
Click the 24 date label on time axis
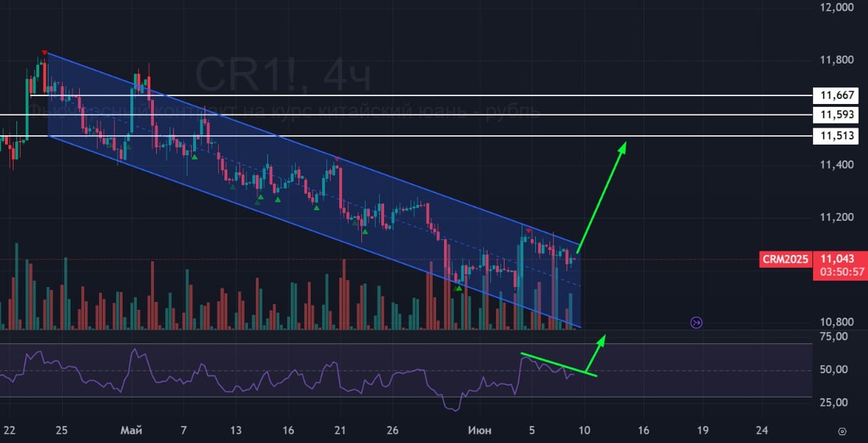click(760, 431)
